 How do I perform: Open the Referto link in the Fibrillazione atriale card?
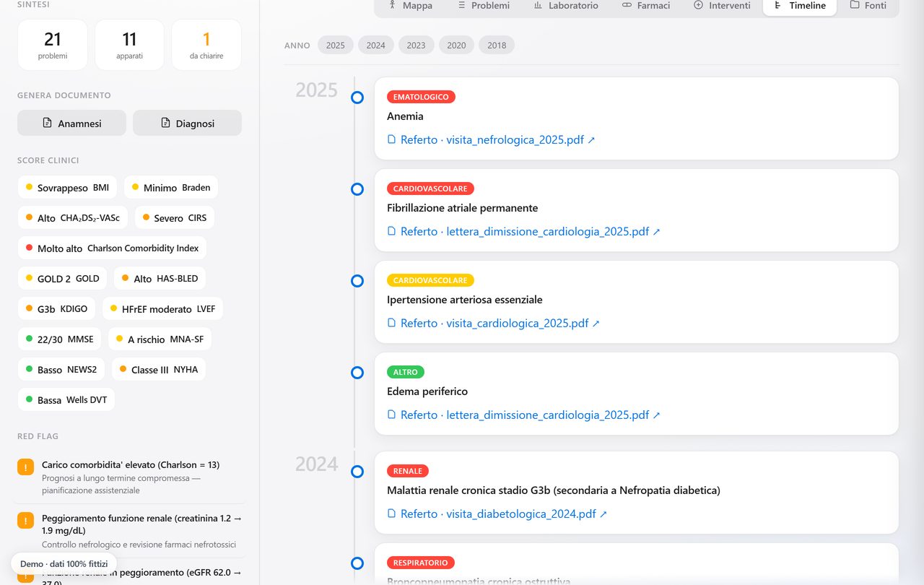click(524, 231)
